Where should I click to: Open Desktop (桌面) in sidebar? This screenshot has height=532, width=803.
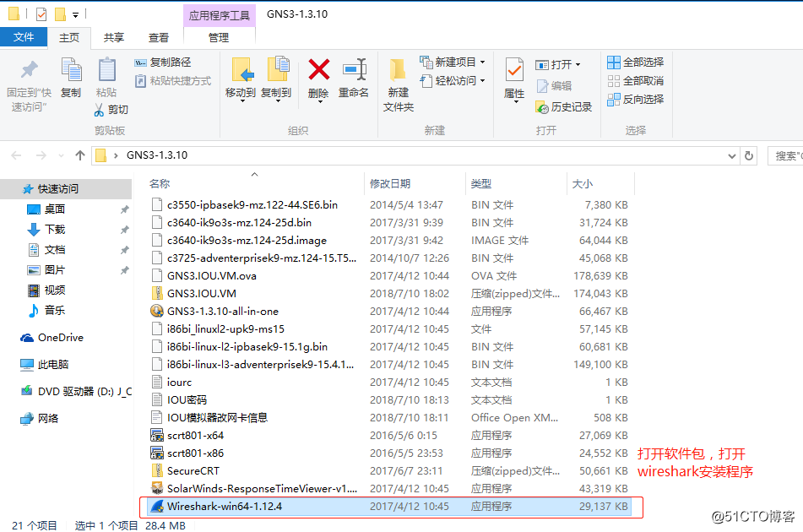click(x=54, y=209)
